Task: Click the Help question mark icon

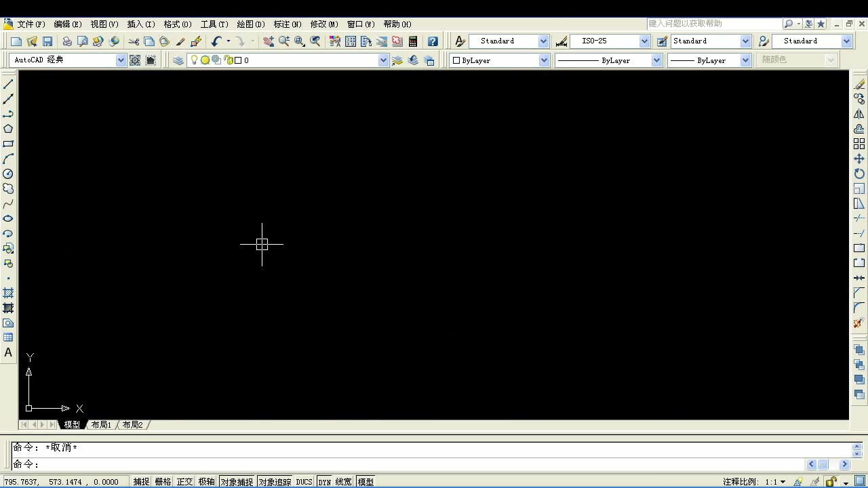Action: [433, 41]
